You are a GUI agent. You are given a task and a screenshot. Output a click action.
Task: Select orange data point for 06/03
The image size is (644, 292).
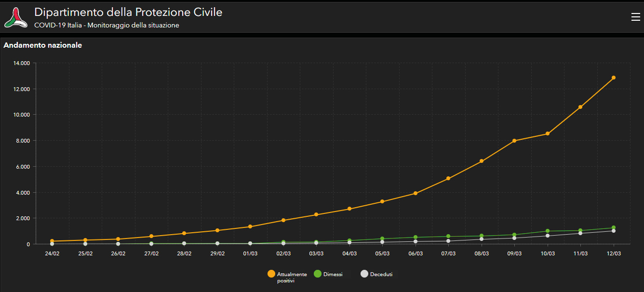[x=416, y=193]
